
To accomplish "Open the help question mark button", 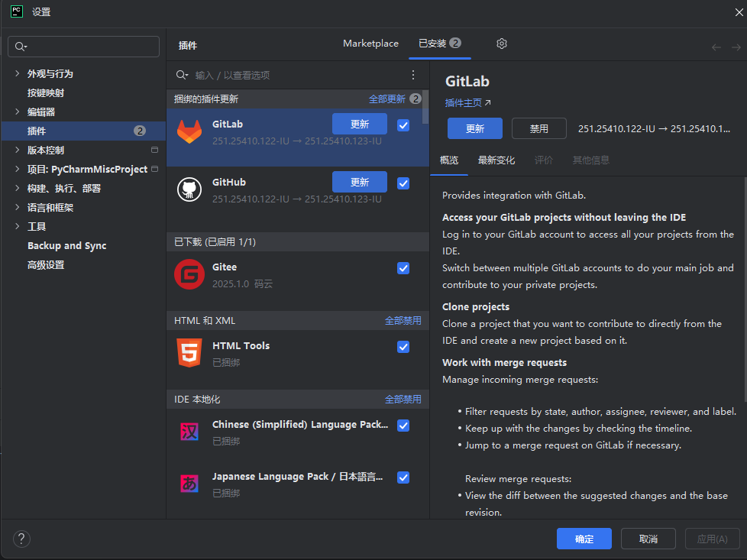I will pyautogui.click(x=21, y=539).
